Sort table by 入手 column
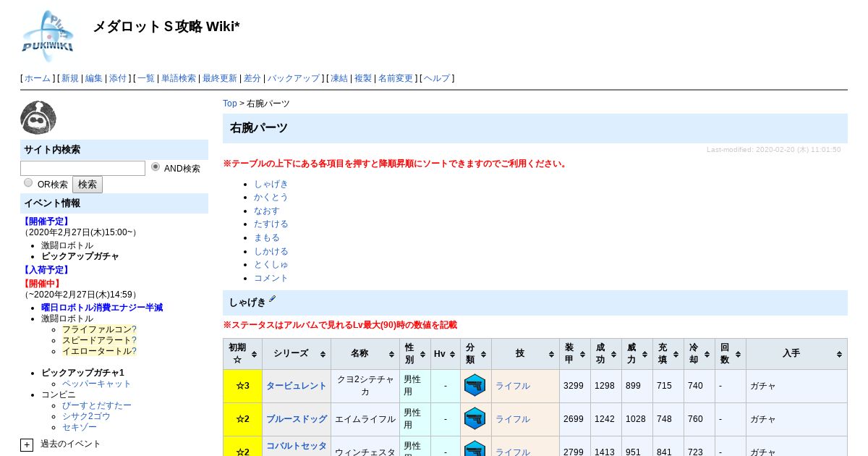Screen dimensions: 868x456 (x=796, y=354)
